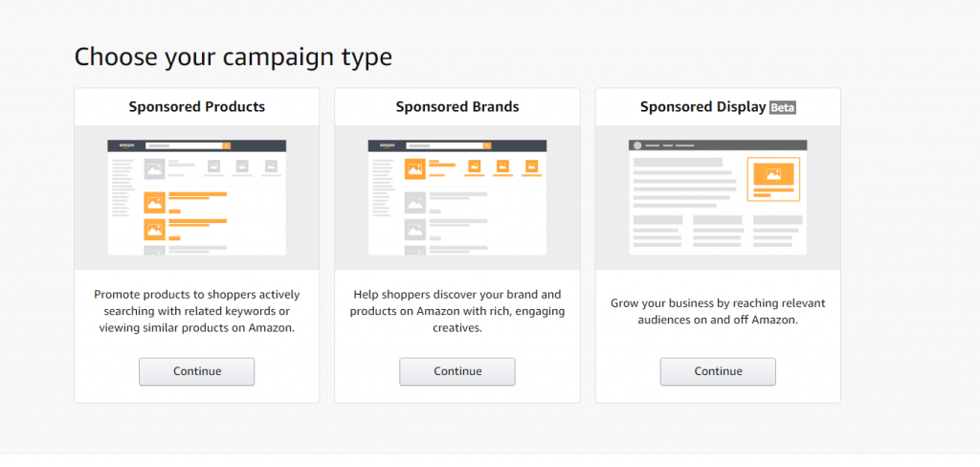Click first orange product image icon in Sponsored Products preview

coord(155,203)
